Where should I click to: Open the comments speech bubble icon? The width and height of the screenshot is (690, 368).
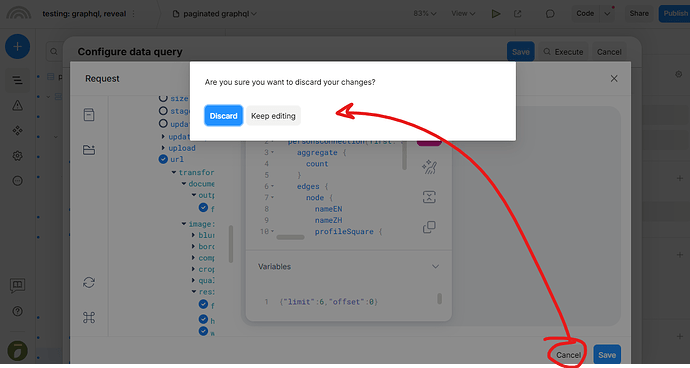550,14
